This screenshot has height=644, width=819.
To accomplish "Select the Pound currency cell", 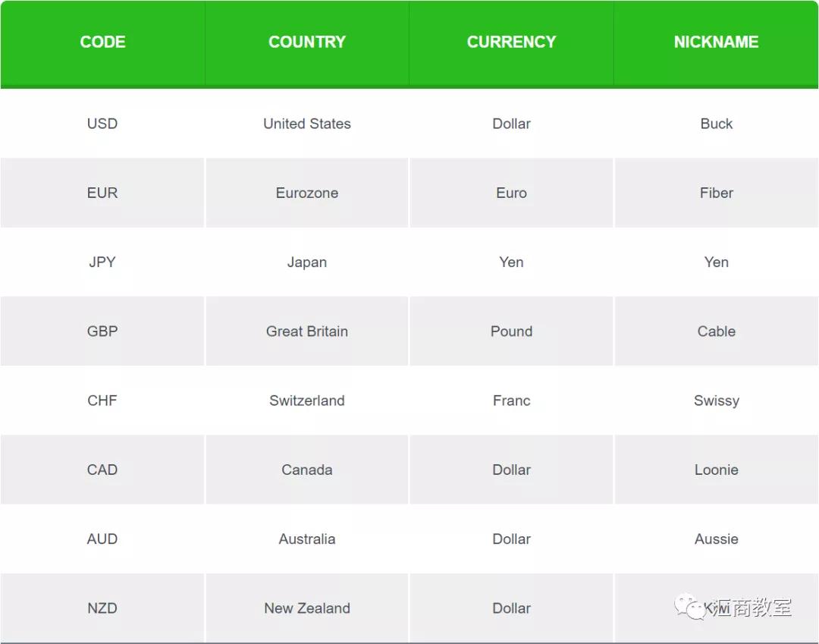I will coord(511,331).
